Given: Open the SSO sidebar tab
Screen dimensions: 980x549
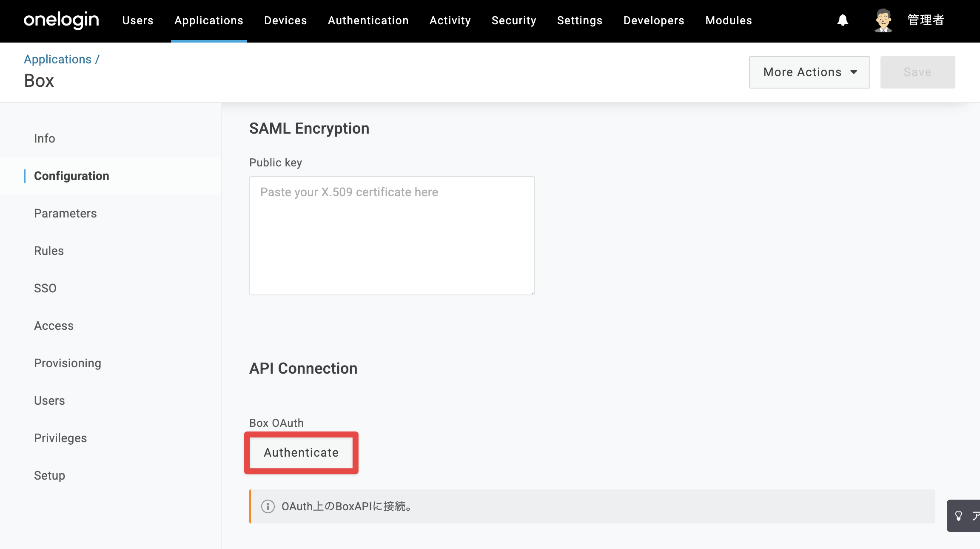Looking at the screenshot, I should 45,288.
